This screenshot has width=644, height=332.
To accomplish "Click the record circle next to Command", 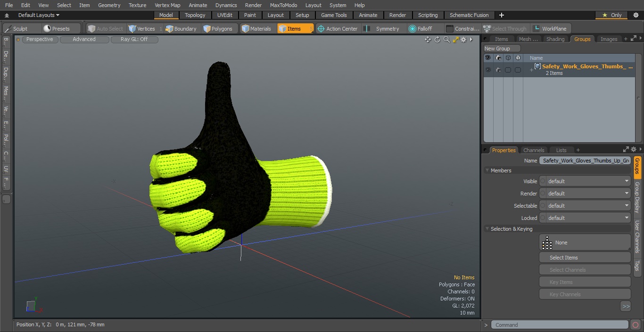I will [635, 325].
